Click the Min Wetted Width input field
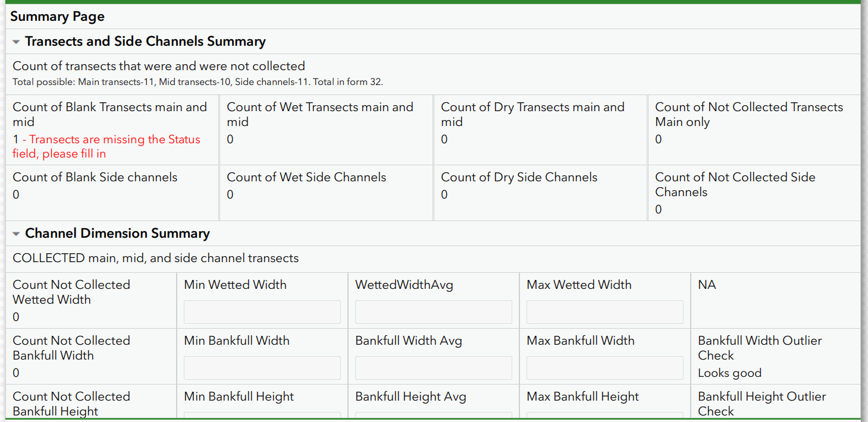The width and height of the screenshot is (868, 422). [262, 312]
